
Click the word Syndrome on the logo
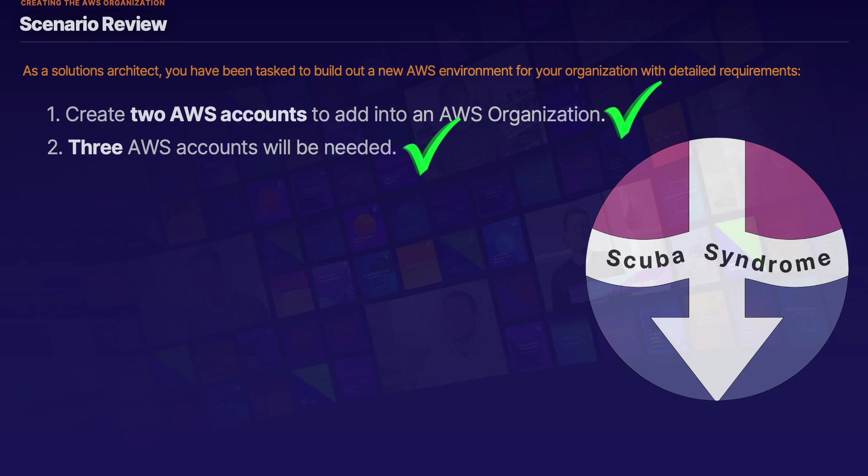(768, 258)
